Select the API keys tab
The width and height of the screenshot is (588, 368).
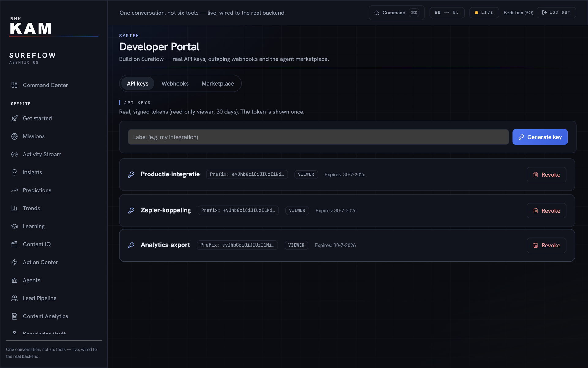(138, 83)
